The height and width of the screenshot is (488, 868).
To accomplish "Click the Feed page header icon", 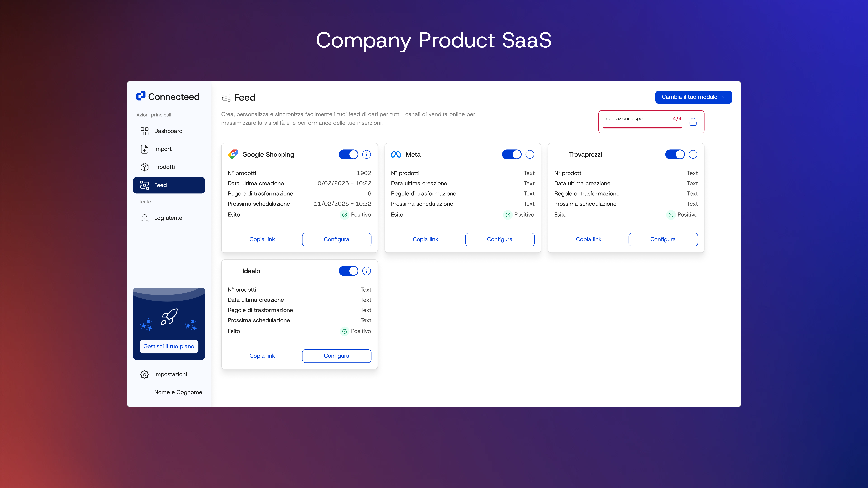I will pos(226,97).
